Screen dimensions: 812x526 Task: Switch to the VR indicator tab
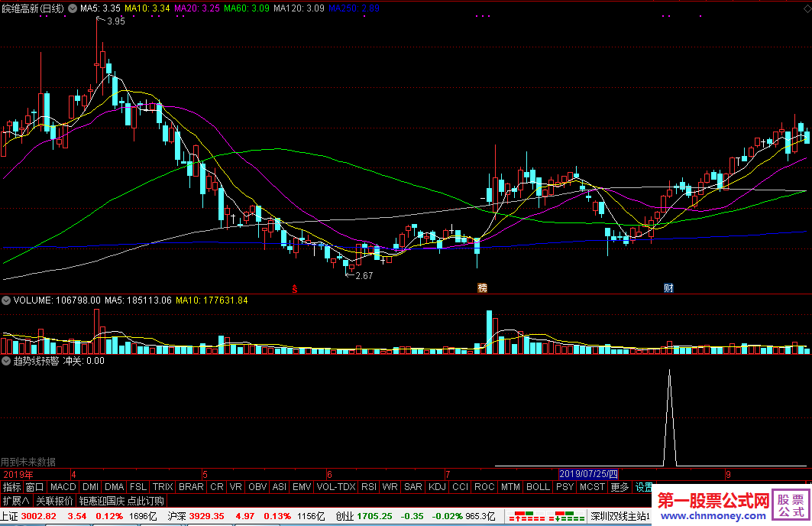tap(235, 487)
